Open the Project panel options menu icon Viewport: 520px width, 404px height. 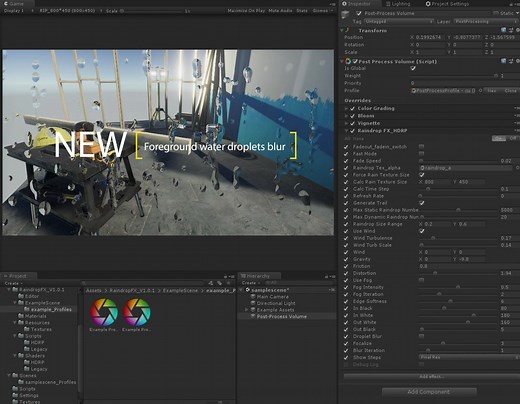232,276
